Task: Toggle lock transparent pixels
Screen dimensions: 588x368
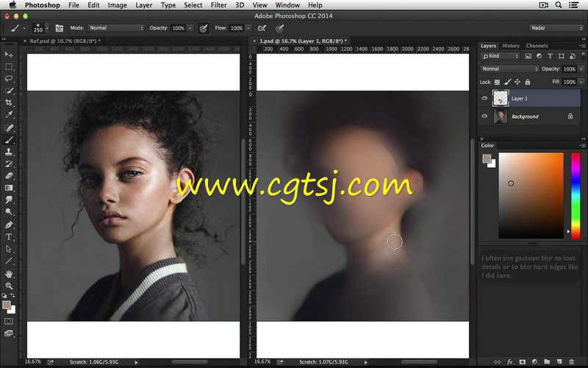Action: [498, 82]
